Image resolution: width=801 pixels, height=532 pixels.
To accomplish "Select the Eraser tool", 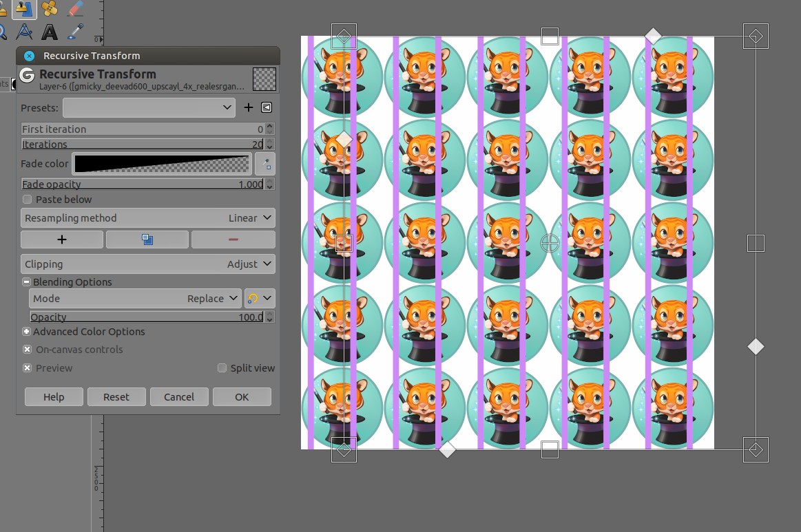I will coord(75,8).
